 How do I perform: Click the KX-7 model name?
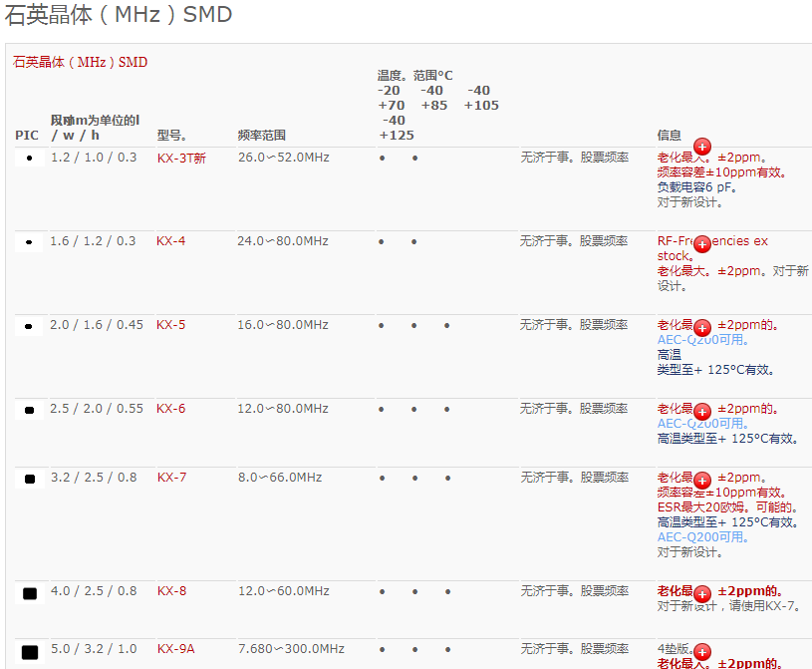point(171,477)
